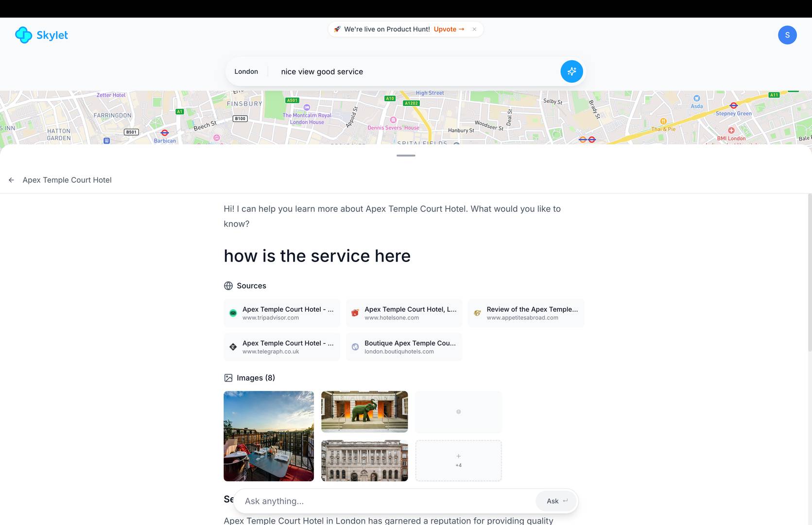Run the AI sparkle search button
812x525 pixels.
571,71
